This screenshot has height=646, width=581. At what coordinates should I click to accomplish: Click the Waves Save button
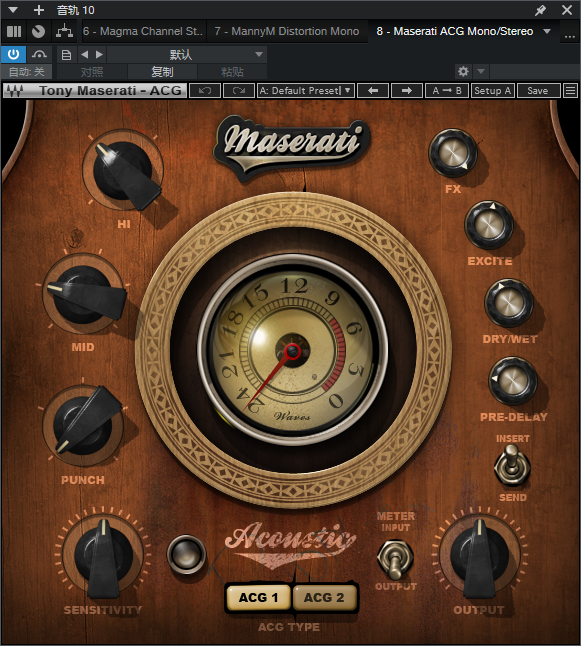point(538,91)
